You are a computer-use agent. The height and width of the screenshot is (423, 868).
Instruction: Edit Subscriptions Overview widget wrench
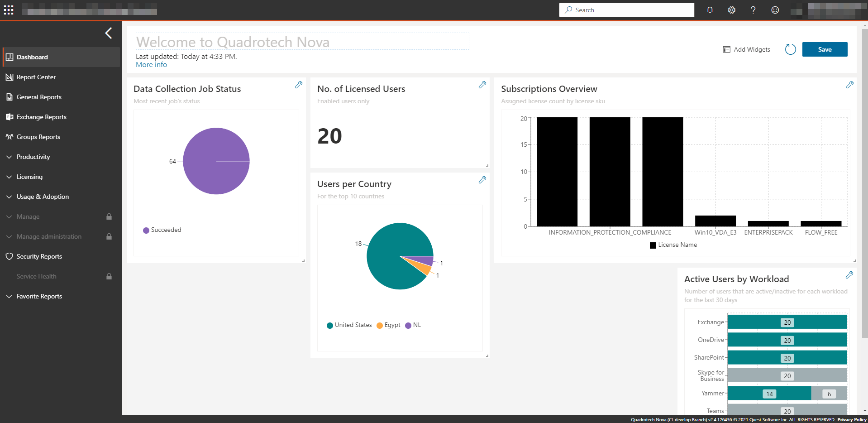[850, 85]
